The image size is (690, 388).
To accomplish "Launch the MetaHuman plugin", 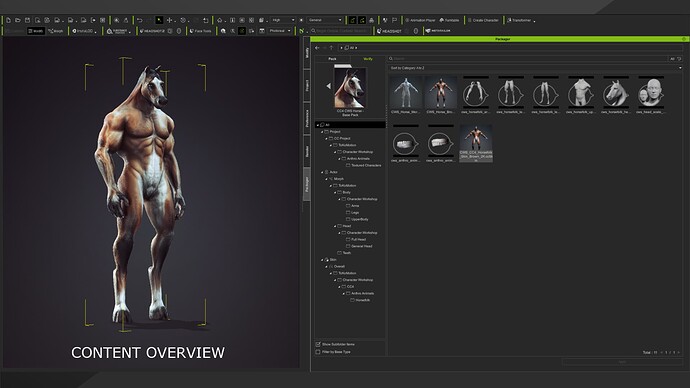I will (438, 31).
